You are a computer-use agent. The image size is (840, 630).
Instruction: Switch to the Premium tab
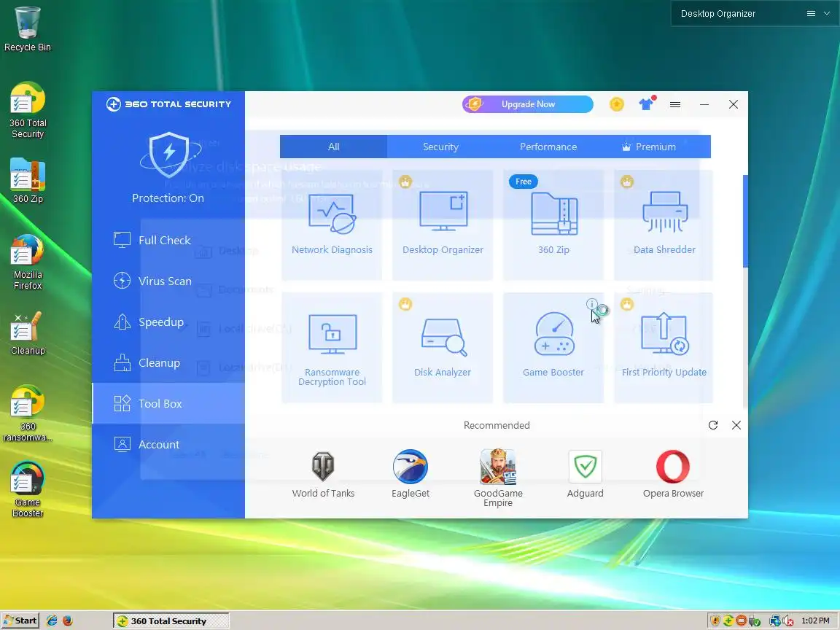[656, 147]
